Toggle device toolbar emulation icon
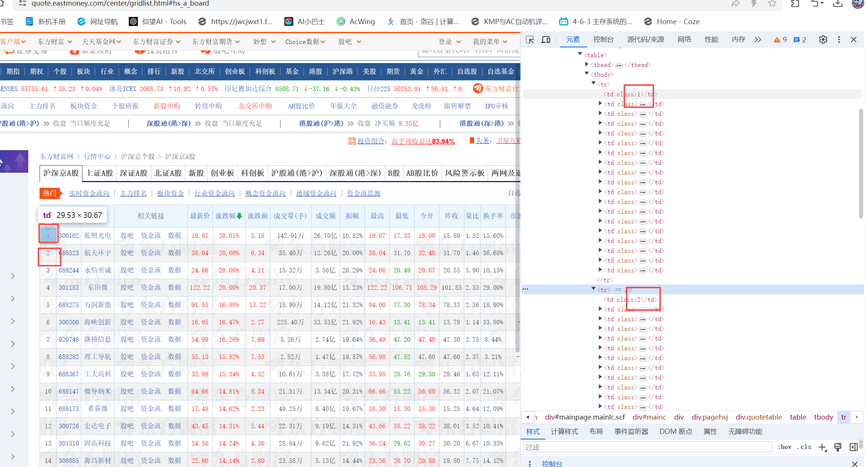 click(546, 40)
